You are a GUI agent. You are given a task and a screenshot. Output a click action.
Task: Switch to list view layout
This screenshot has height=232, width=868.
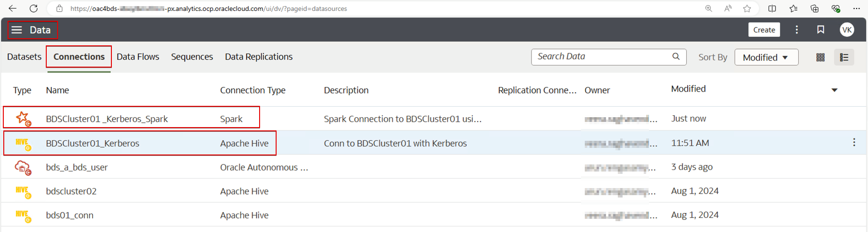(x=844, y=57)
